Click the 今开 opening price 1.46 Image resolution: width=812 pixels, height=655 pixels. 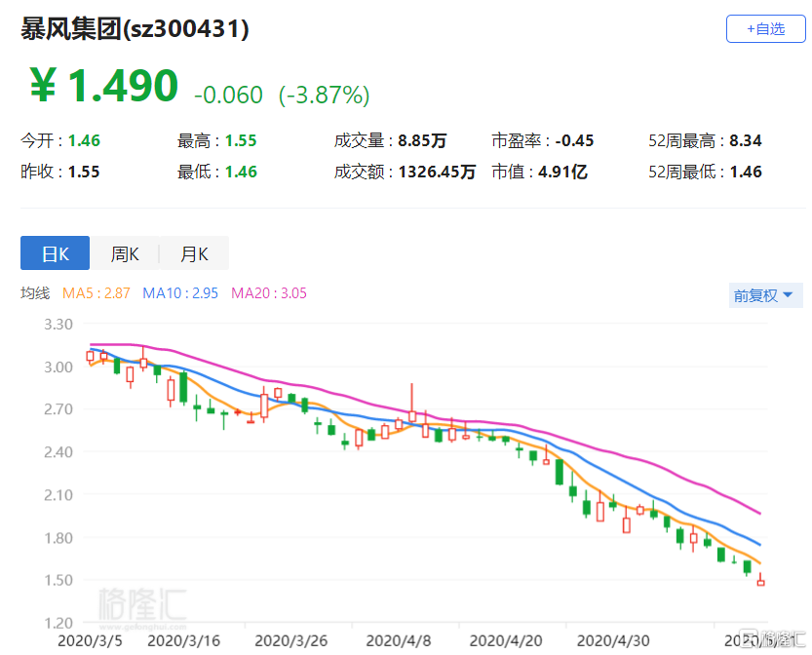point(84,140)
